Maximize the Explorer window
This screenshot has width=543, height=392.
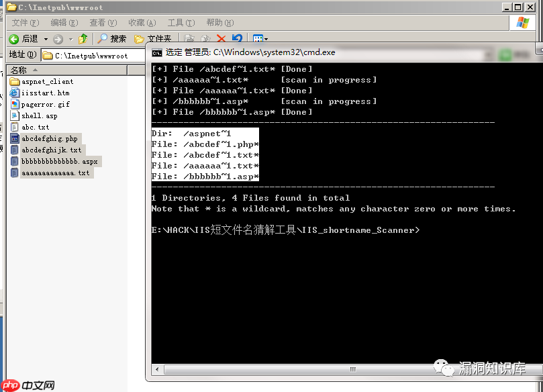518,7
